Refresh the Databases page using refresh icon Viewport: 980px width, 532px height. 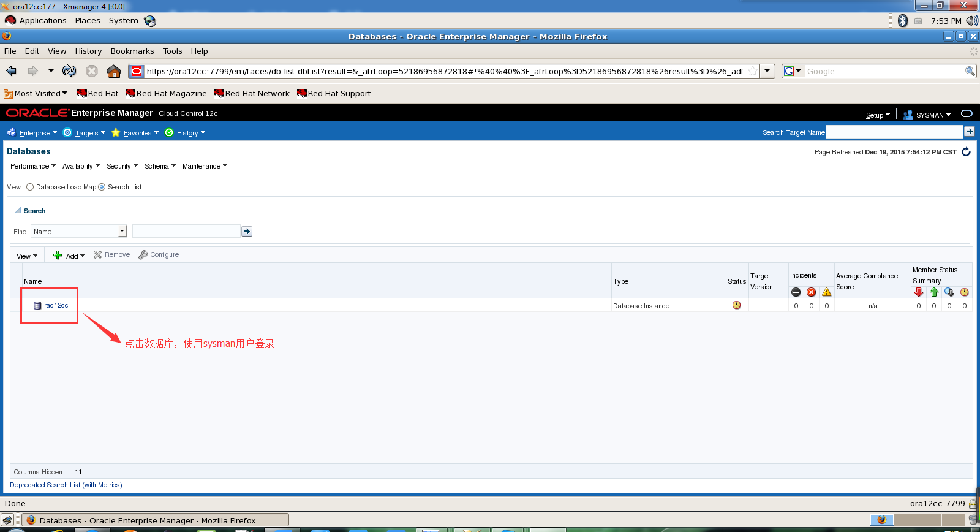click(966, 152)
